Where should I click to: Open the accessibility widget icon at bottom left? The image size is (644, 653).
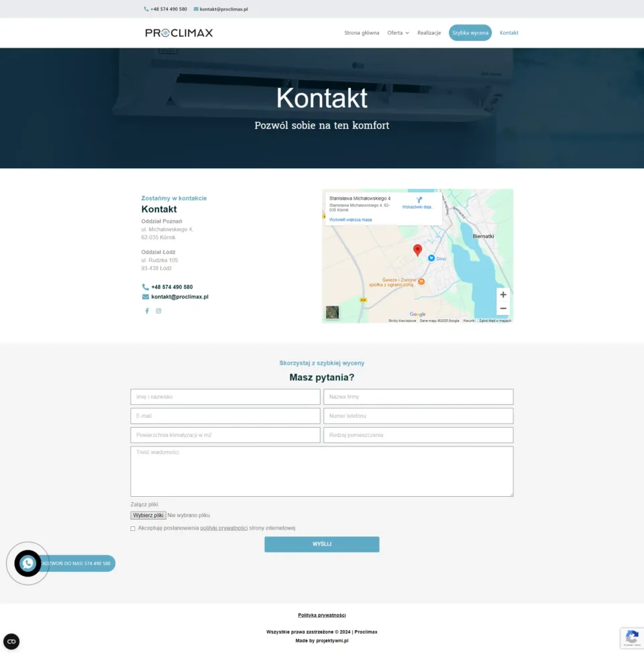pyautogui.click(x=11, y=642)
